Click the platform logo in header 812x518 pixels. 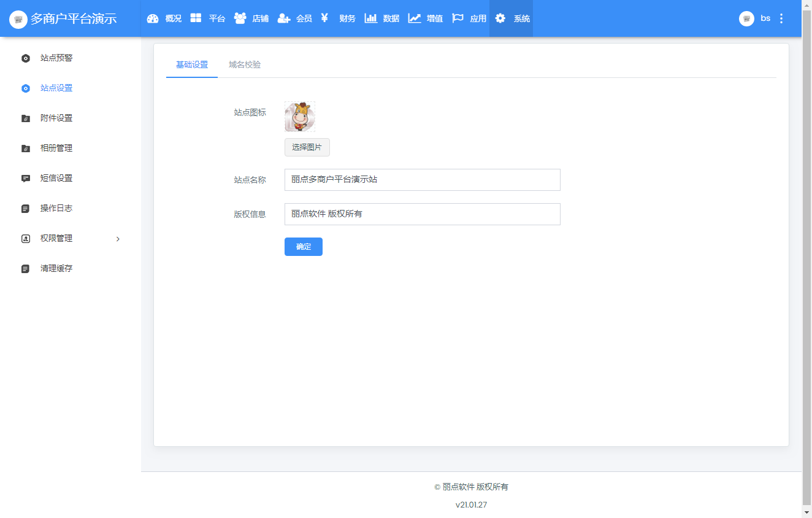18,19
